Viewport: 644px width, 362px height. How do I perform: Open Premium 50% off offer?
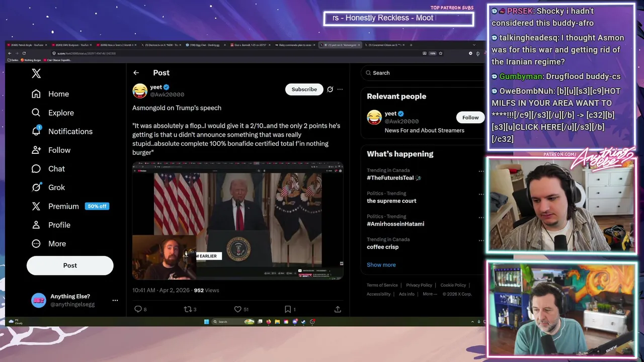(70, 206)
